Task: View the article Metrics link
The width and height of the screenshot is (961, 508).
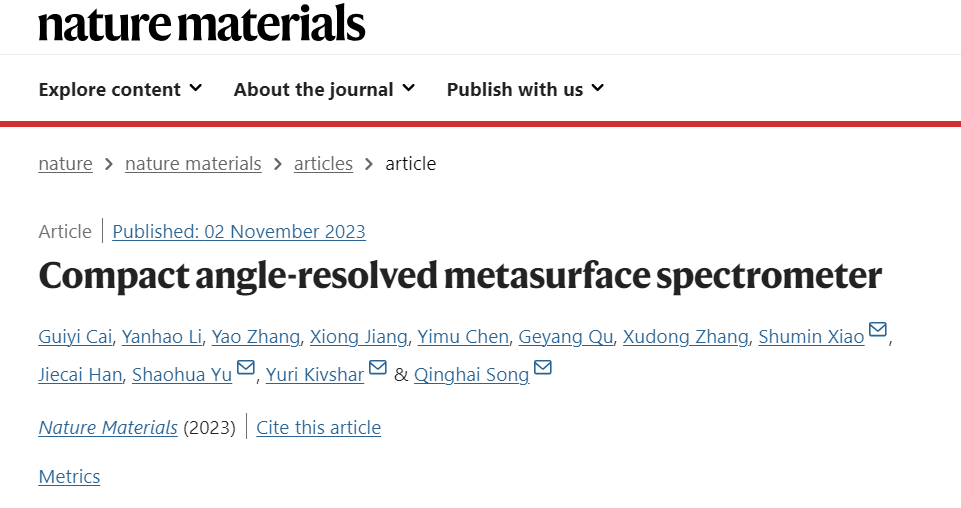Action: point(69,477)
